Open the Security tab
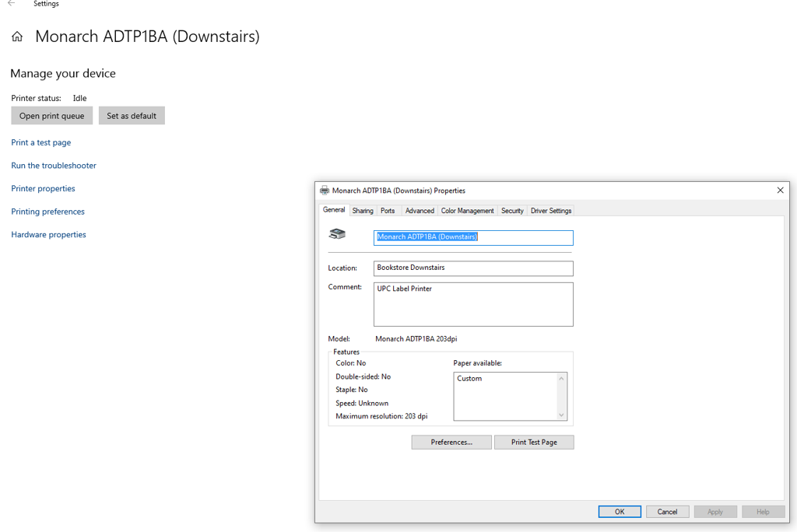The height and width of the screenshot is (532, 797). point(512,211)
